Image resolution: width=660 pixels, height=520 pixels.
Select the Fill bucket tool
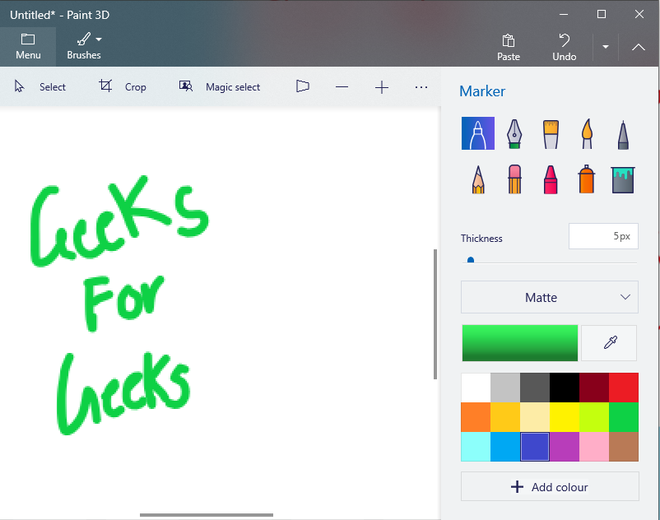pyautogui.click(x=623, y=180)
